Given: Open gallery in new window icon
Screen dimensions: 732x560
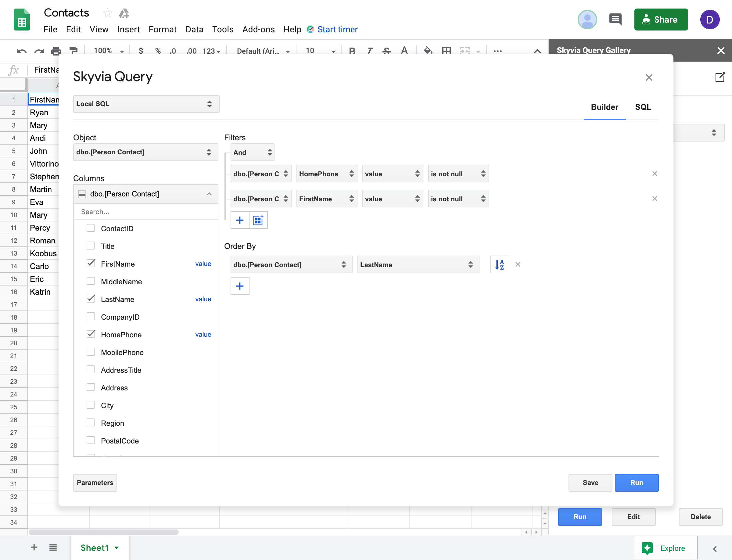Looking at the screenshot, I should coord(720,77).
